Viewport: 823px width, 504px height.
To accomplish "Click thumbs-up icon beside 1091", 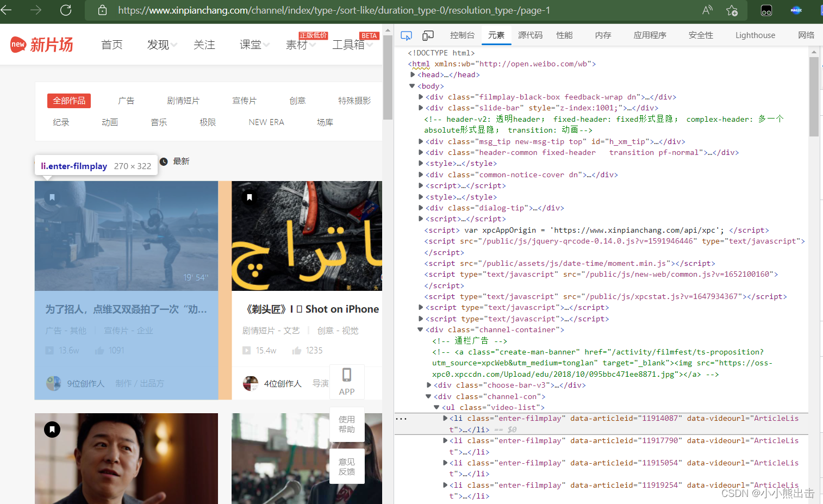I will (99, 351).
